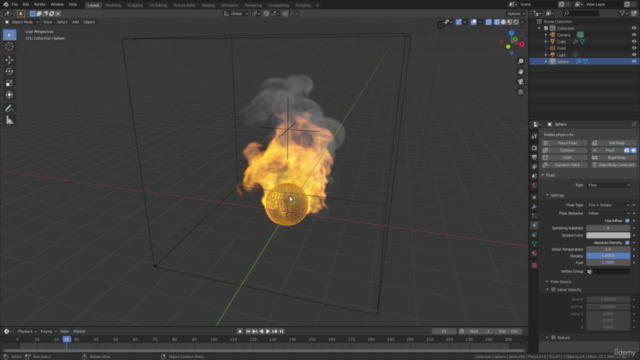Enable Rigid Body physics
This screenshot has height=360, width=640.
[x=613, y=158]
